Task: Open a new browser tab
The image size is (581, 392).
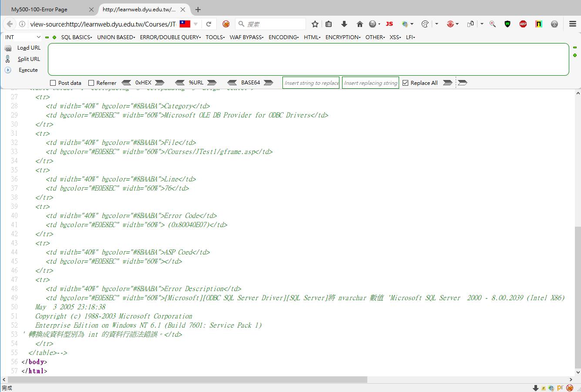Action: point(198,9)
